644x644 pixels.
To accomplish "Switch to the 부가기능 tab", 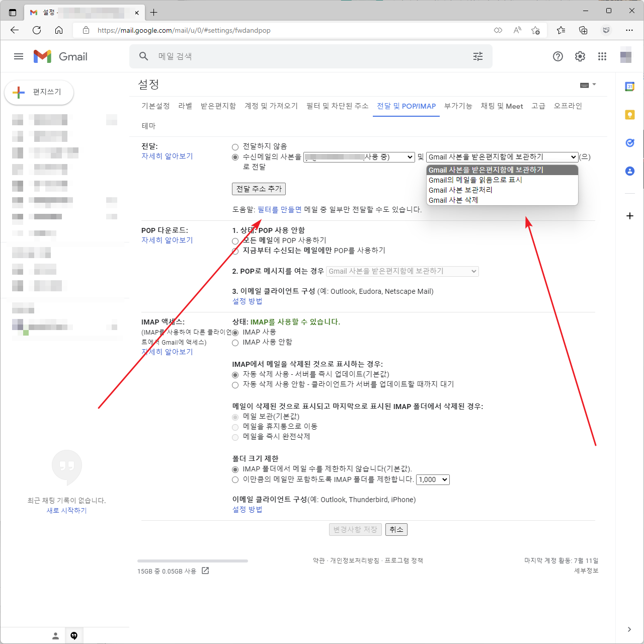I will (458, 106).
